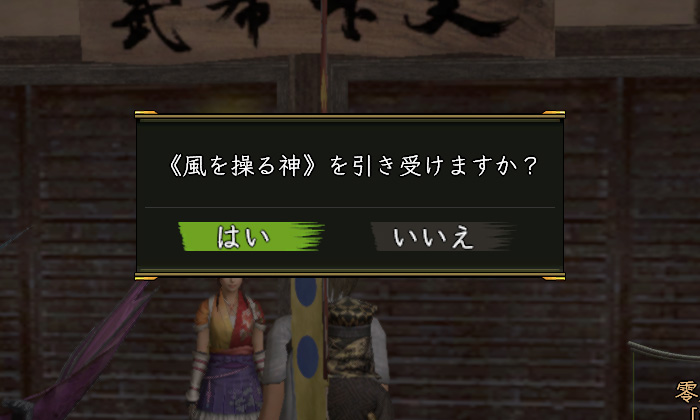Confirm with the green はい button
The height and width of the screenshot is (420, 700).
251,236
